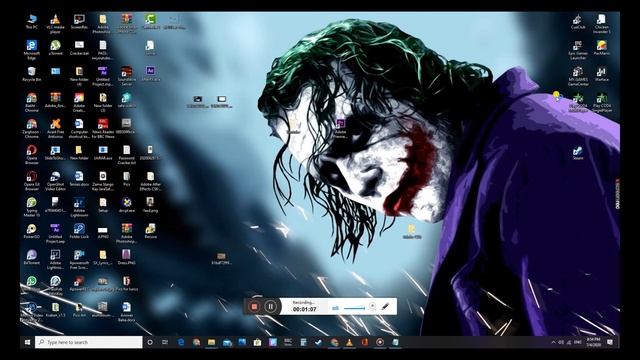The image size is (640, 360).
Task: Select the PowerISO desktop shortcut
Action: tap(32, 231)
